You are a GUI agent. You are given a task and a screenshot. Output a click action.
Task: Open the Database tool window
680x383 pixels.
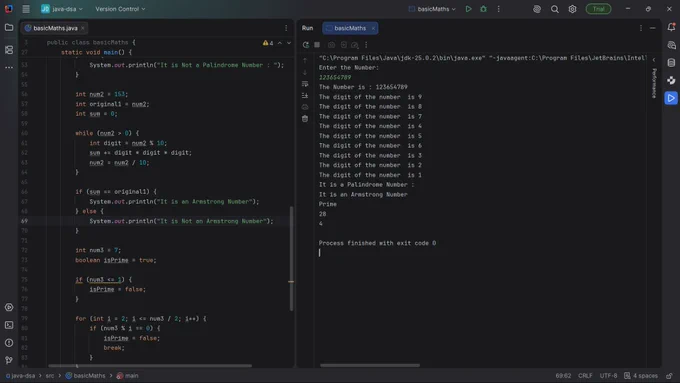pos(671,63)
